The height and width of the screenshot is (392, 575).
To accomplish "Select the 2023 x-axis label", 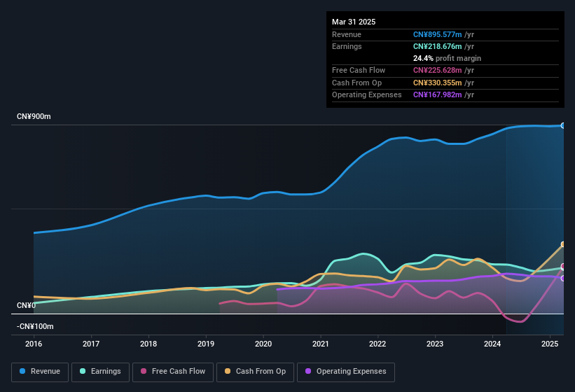I will [435, 344].
